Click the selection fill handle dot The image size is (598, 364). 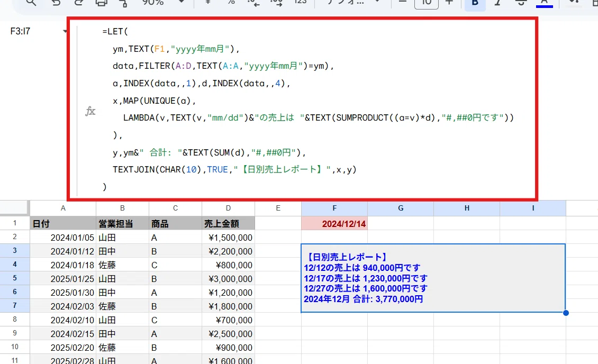566,313
